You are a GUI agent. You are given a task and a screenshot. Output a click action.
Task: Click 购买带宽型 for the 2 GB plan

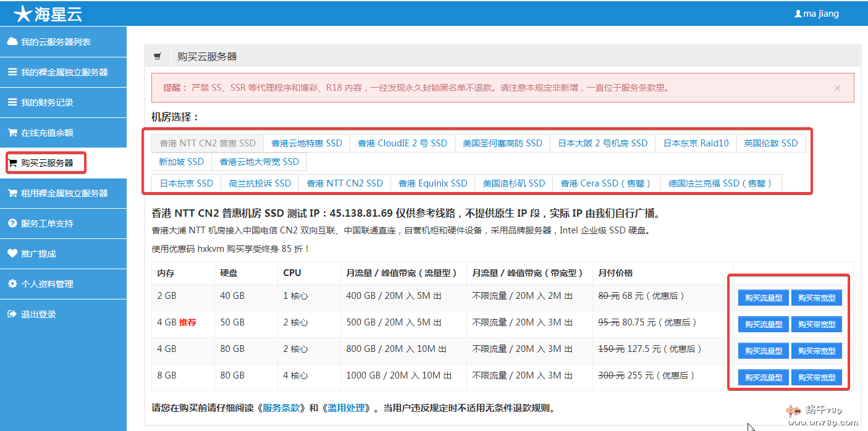[816, 297]
